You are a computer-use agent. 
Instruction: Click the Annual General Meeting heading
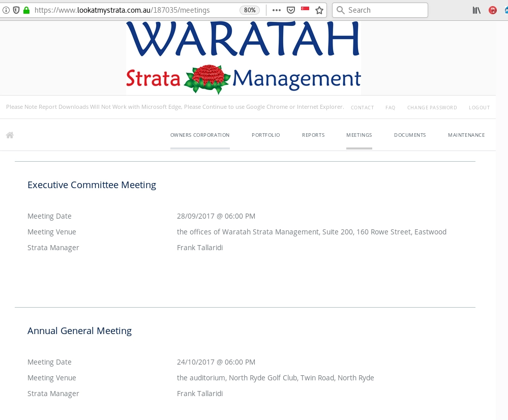(x=80, y=331)
